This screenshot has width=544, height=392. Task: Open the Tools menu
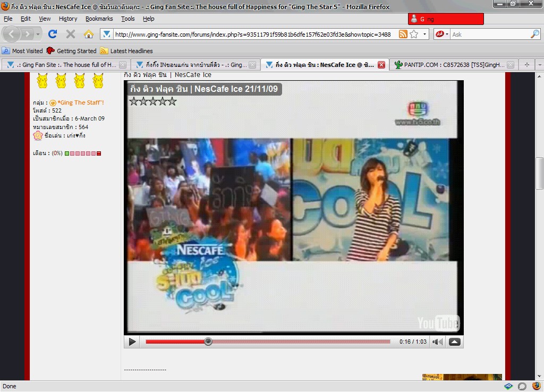[128, 19]
